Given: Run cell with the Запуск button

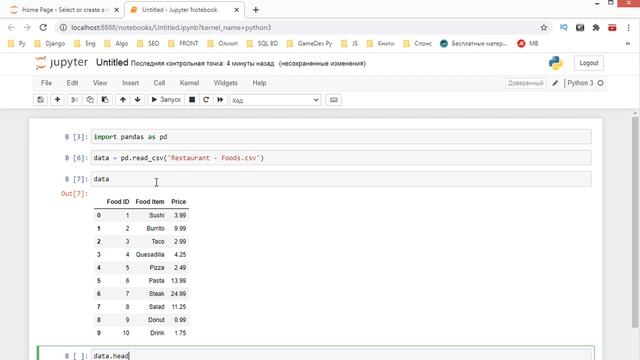Looking at the screenshot, I should click(166, 100).
